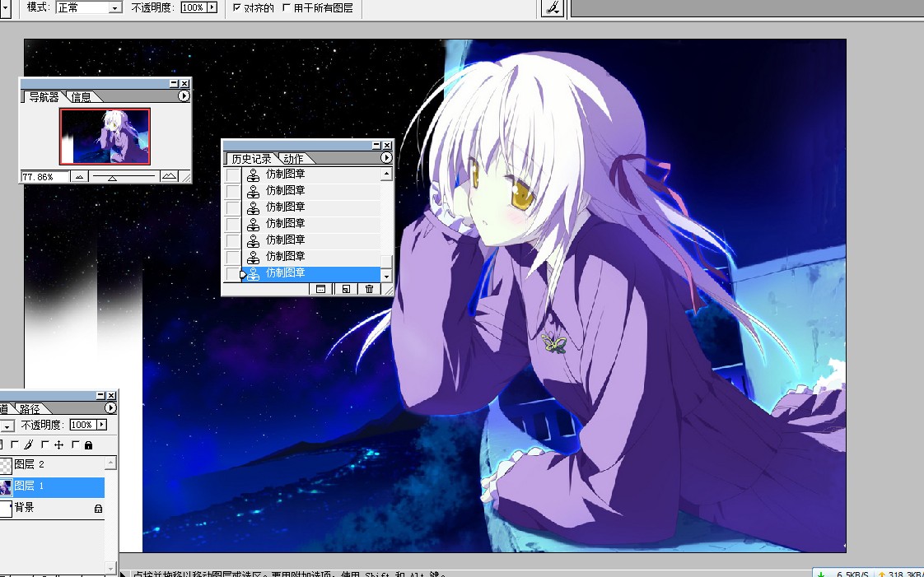Viewport: 924px width, 577px height.
Task: Open the 模式 blend mode dropdown
Action: point(88,7)
